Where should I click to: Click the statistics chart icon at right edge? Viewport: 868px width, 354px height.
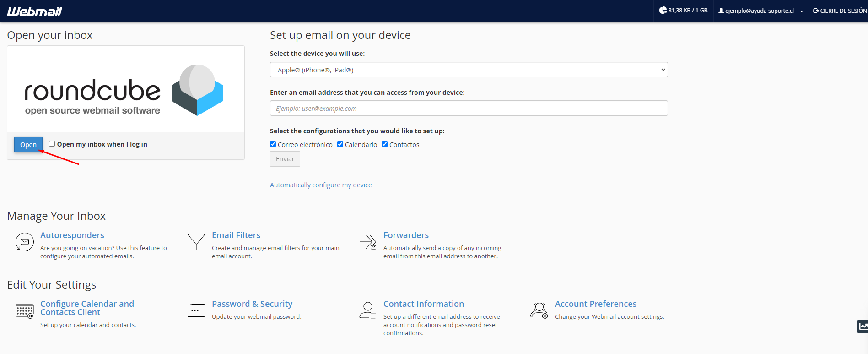(863, 327)
